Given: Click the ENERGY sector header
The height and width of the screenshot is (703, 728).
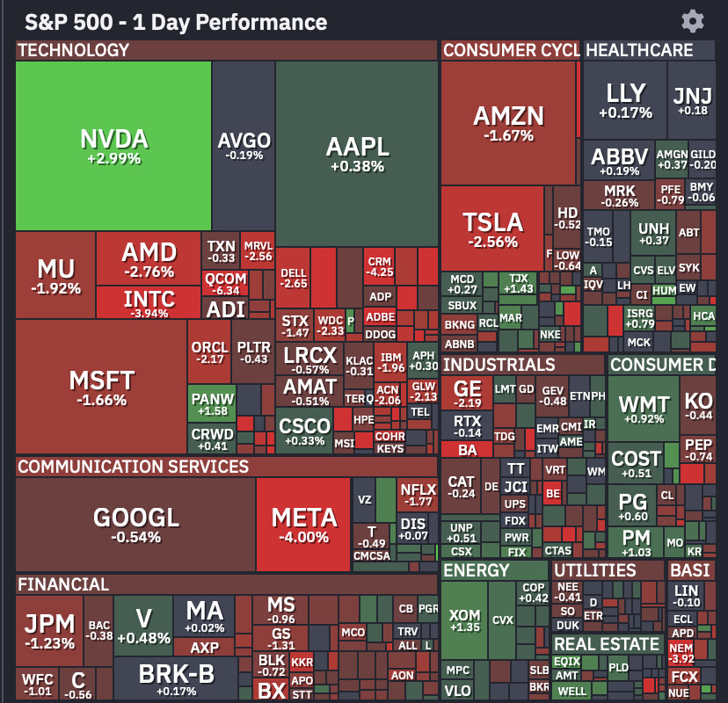Looking at the screenshot, I should point(494,570).
